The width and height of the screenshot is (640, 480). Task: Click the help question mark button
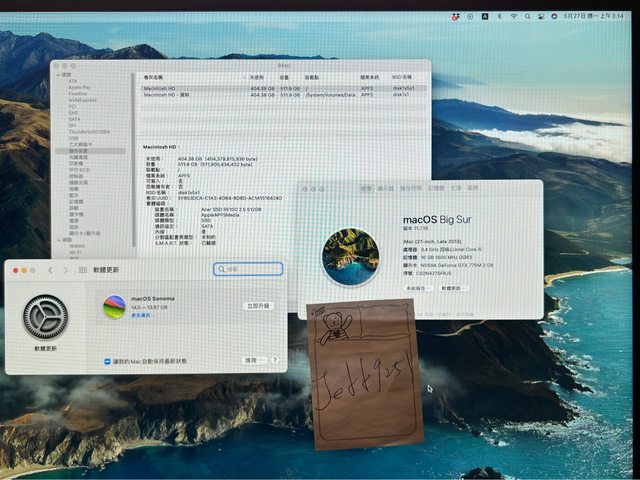(274, 360)
